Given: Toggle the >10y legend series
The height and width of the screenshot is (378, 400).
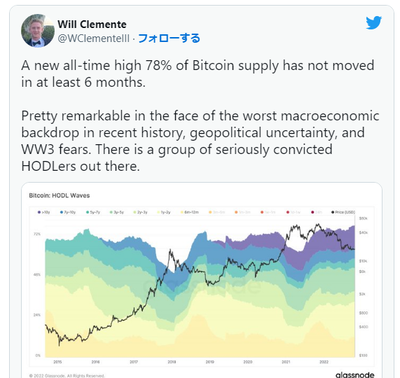Looking at the screenshot, I should pos(44,212).
